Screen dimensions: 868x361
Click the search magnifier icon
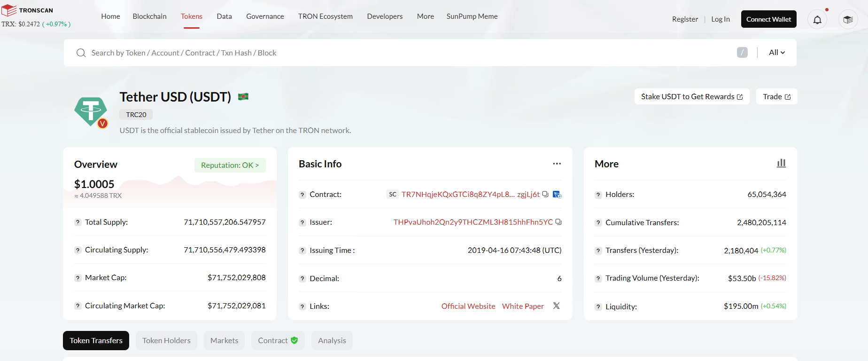pos(81,53)
